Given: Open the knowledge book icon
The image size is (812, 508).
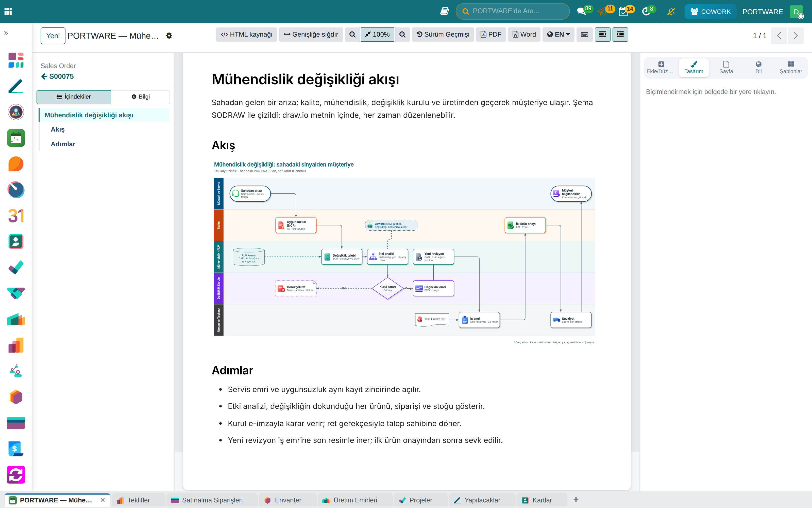Looking at the screenshot, I should point(445,11).
